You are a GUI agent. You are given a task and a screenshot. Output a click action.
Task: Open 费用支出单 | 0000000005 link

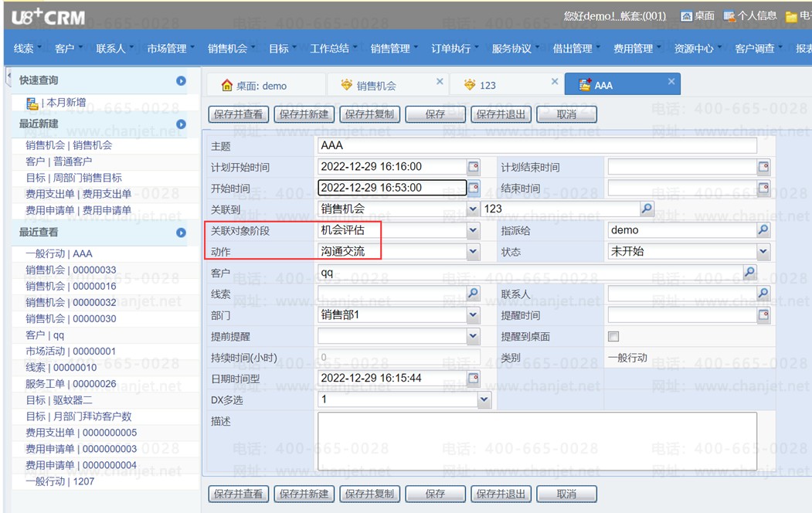[81, 432]
